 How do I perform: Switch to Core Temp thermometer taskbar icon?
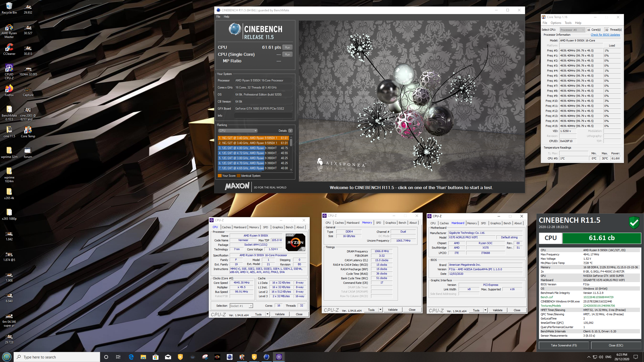tap(242, 357)
